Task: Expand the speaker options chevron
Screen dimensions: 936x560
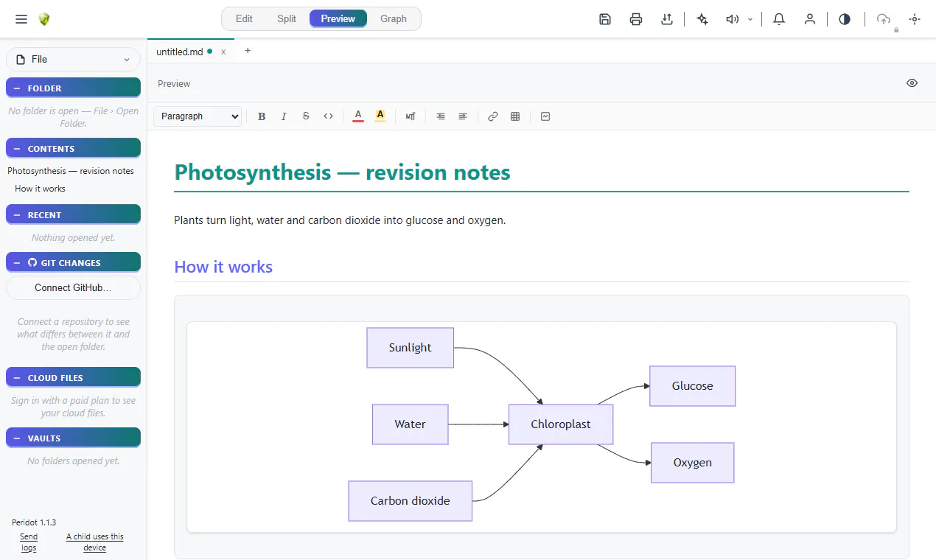Action: pyautogui.click(x=750, y=19)
